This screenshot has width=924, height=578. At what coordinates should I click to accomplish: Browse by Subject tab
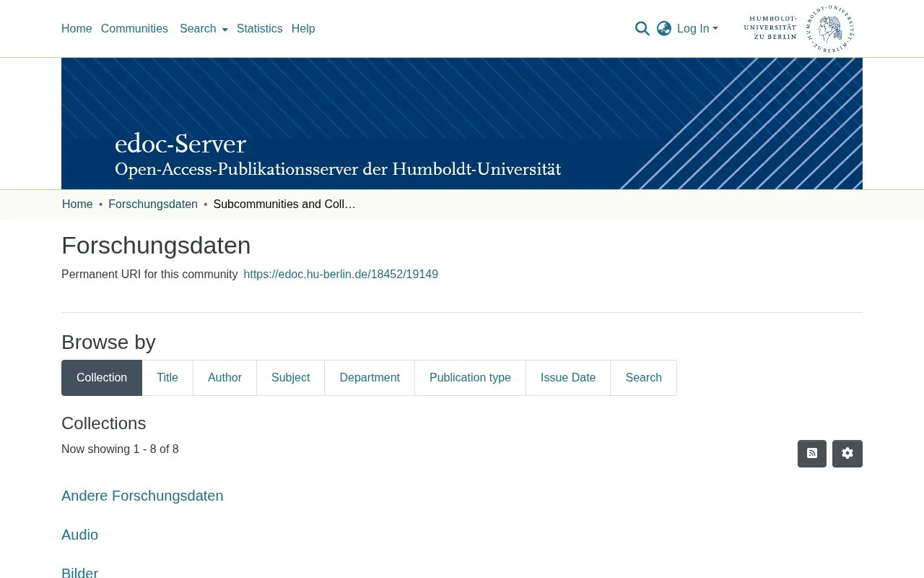coord(290,378)
